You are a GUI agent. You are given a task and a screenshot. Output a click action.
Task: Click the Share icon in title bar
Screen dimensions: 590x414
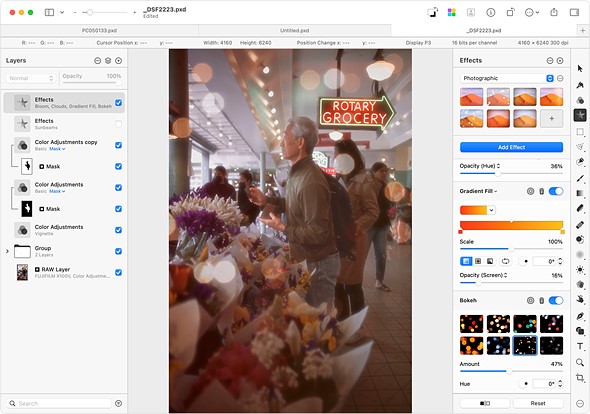point(554,12)
